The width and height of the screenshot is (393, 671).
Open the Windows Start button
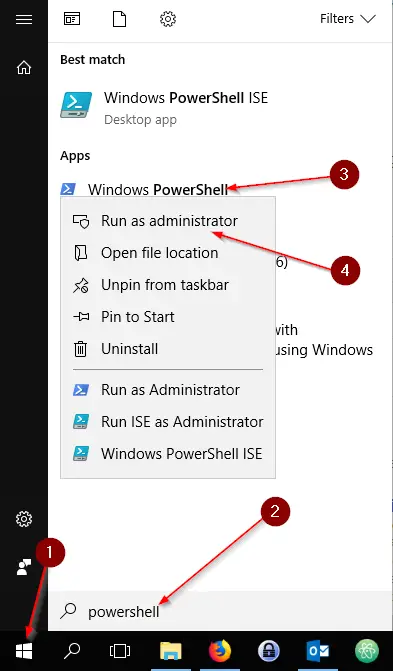24,652
